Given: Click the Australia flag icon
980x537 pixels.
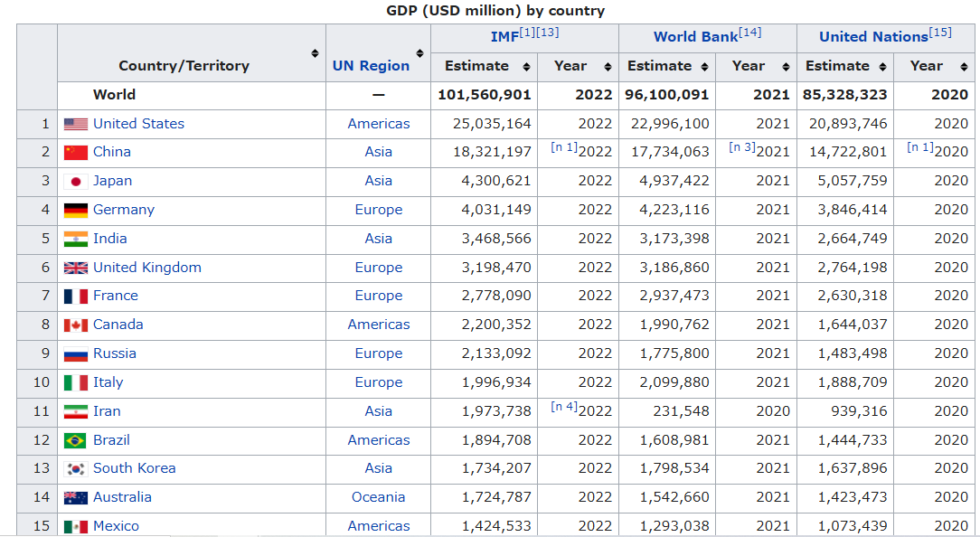Looking at the screenshot, I should point(76,498).
